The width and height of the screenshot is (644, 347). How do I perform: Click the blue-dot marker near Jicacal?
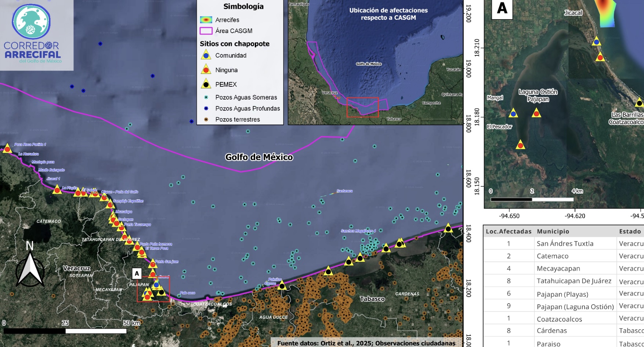click(597, 42)
